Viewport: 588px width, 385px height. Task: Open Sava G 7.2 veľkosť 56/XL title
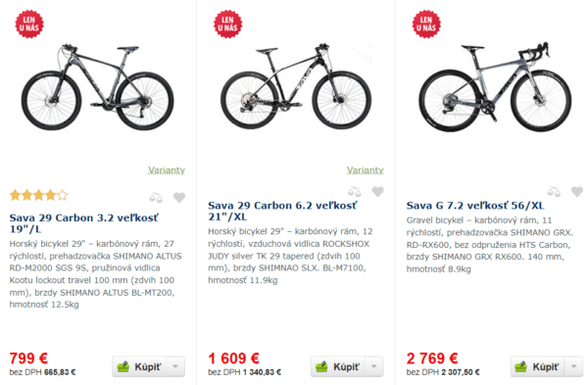474,206
